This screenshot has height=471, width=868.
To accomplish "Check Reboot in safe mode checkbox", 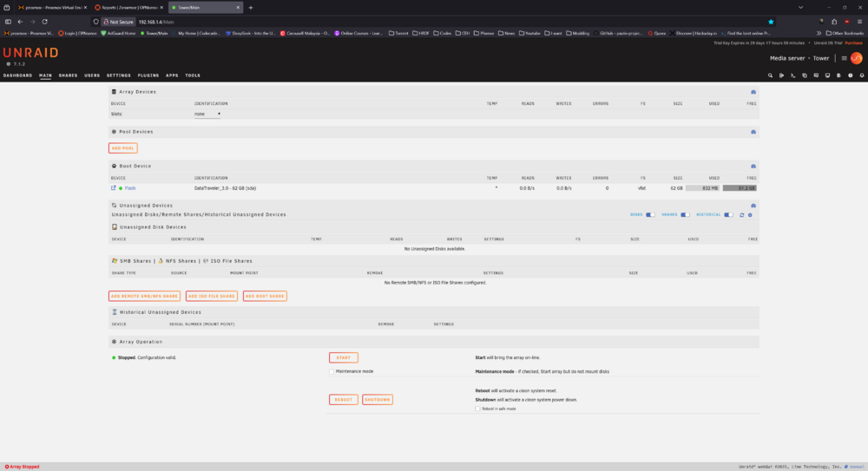I will [477, 409].
